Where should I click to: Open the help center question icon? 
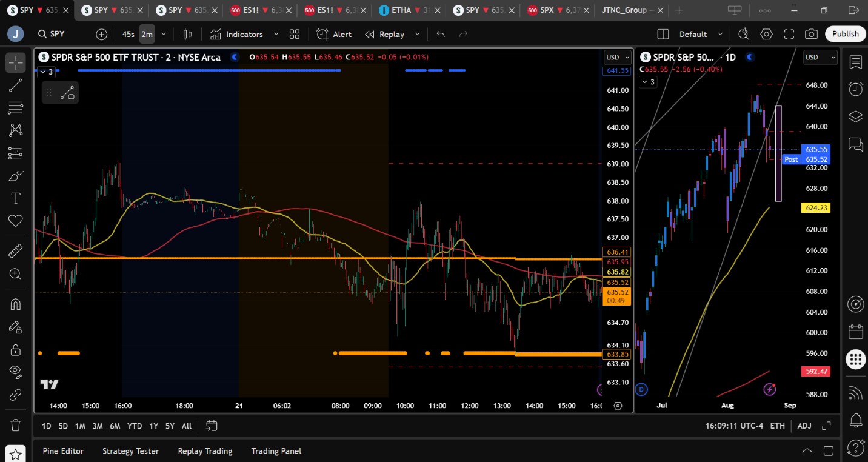click(855, 448)
